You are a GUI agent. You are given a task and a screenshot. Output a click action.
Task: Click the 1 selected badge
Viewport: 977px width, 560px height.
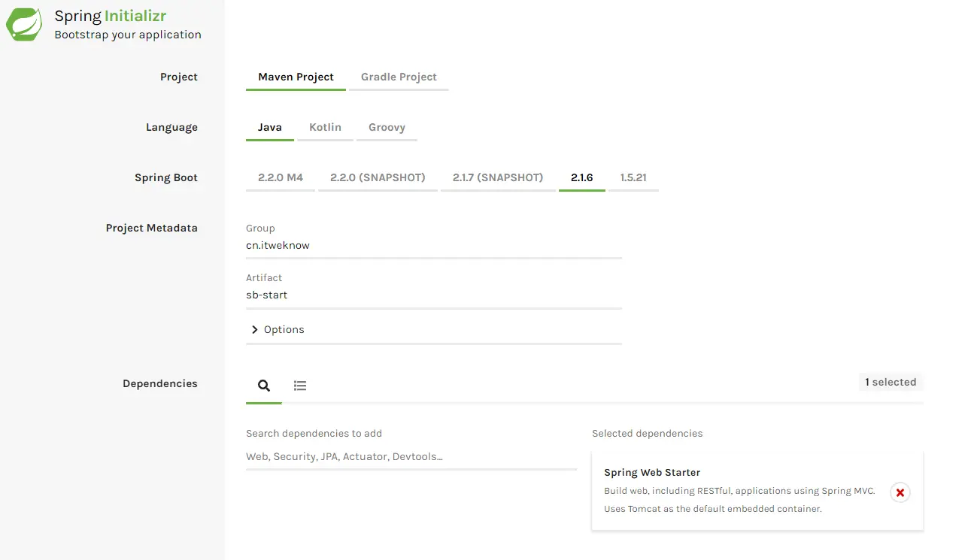pyautogui.click(x=891, y=382)
